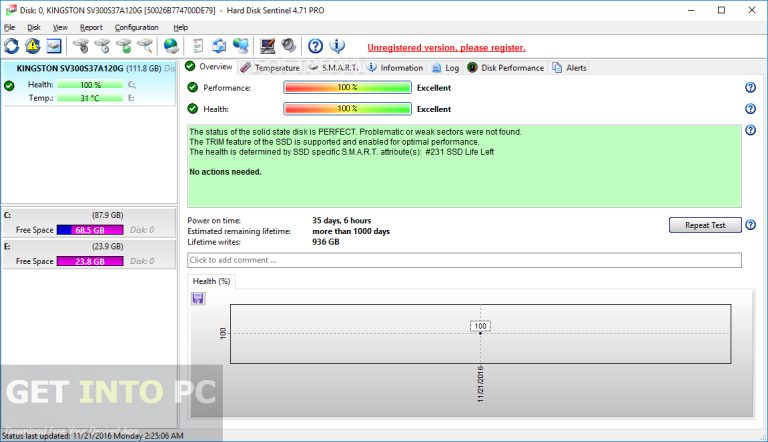This screenshot has width=768, height=442.
Task: Click the '936 GB' lifetime writes value
Action: click(325, 242)
